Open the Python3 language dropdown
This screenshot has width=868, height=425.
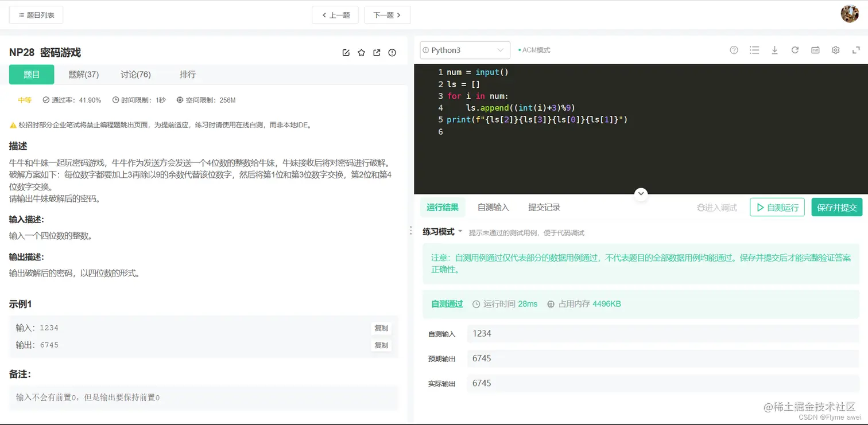pyautogui.click(x=464, y=50)
